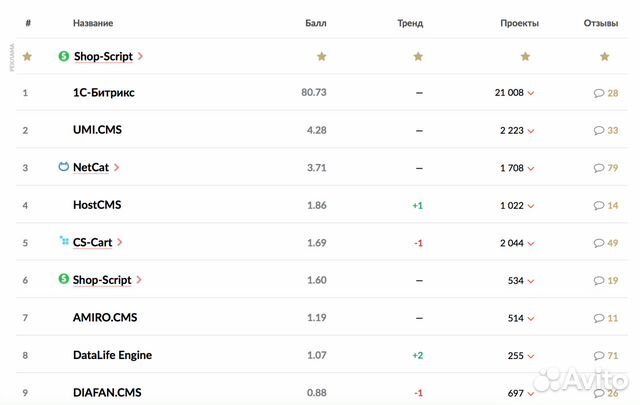Image resolution: width=640 pixels, height=405 pixels.
Task: Open AMIRO.CMS reviews comment bubble icon
Action: tap(599, 318)
